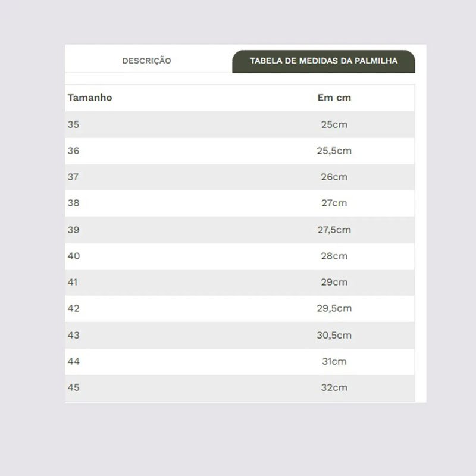Screen dimensions: 476x476
Task: Click the 32cm measurement value
Action: click(x=334, y=387)
